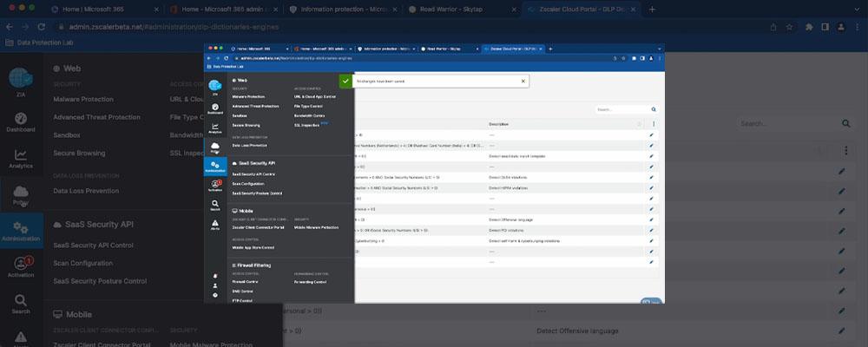Open Scan Configuration in front window menu

click(x=248, y=184)
